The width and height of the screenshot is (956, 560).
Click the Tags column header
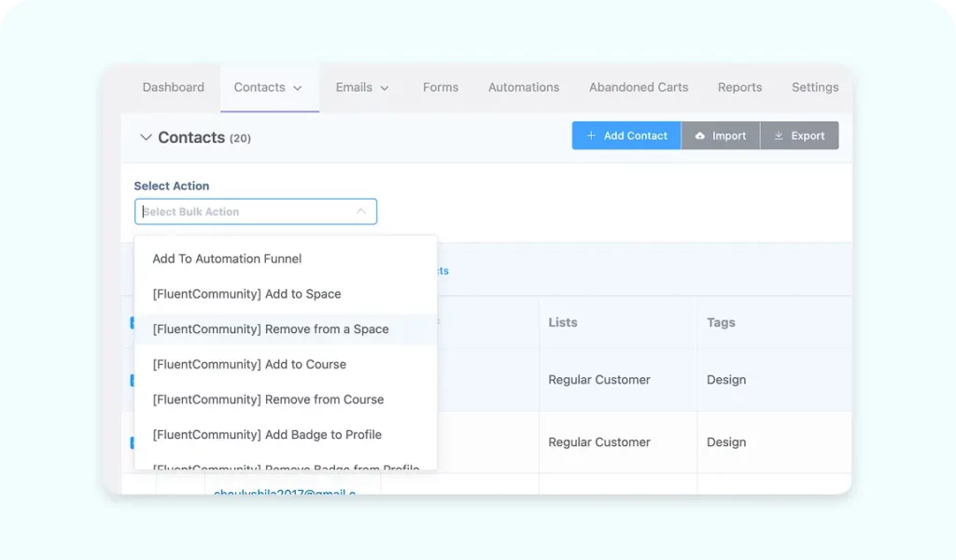coord(721,322)
